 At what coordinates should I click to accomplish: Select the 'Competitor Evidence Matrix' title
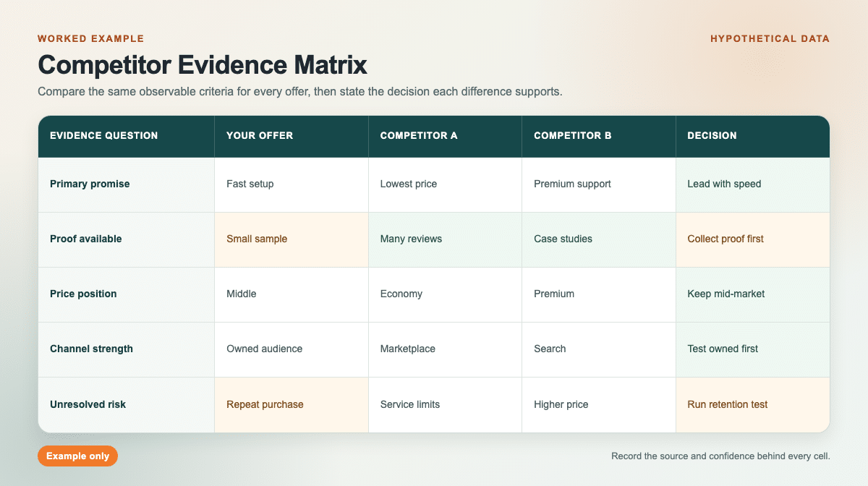click(203, 65)
